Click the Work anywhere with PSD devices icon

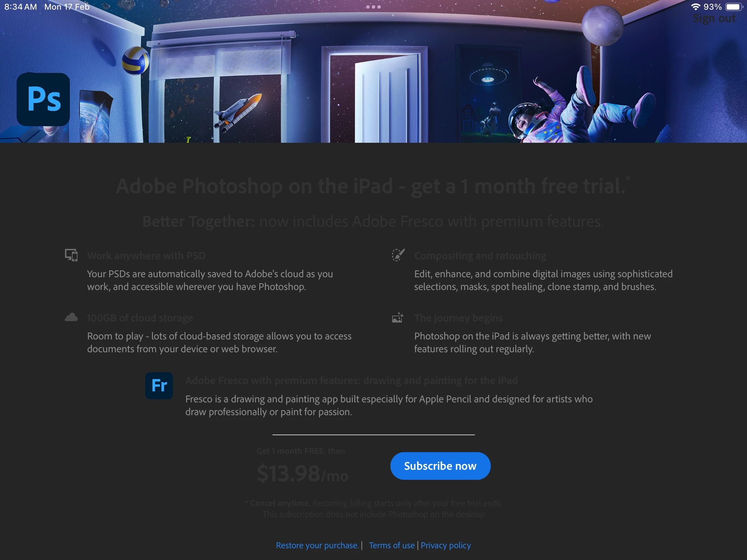click(x=71, y=255)
